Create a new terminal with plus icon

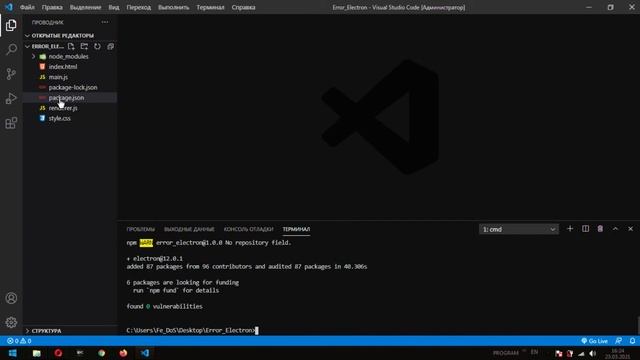(x=570, y=229)
